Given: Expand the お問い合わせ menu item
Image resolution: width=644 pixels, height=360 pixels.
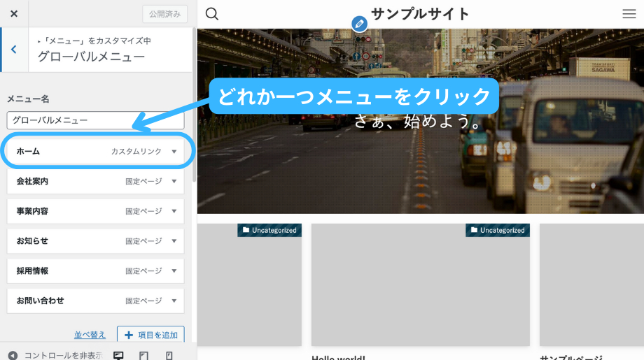Looking at the screenshot, I should coord(174,301).
